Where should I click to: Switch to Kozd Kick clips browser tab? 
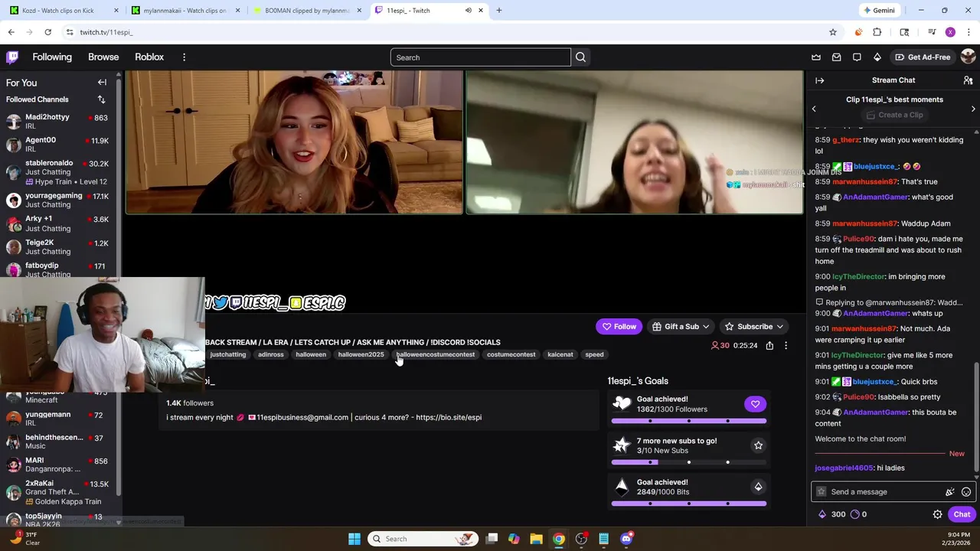point(64,11)
